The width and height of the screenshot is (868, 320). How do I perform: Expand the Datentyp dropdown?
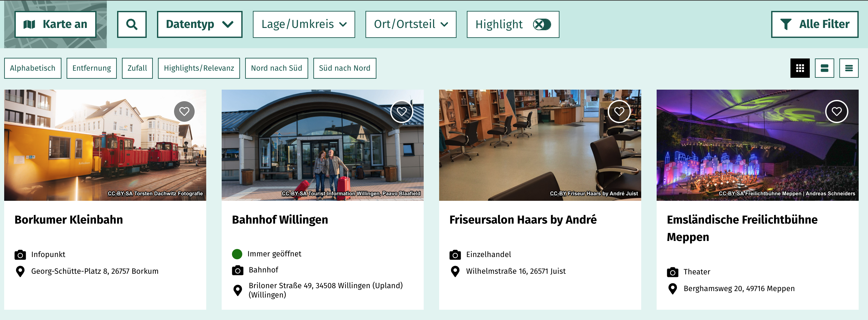199,24
